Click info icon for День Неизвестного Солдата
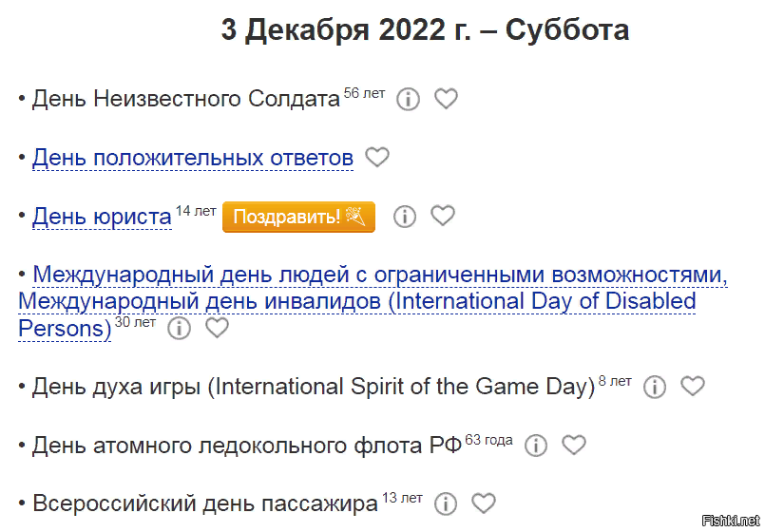This screenshot has height=532, width=765. click(x=408, y=99)
